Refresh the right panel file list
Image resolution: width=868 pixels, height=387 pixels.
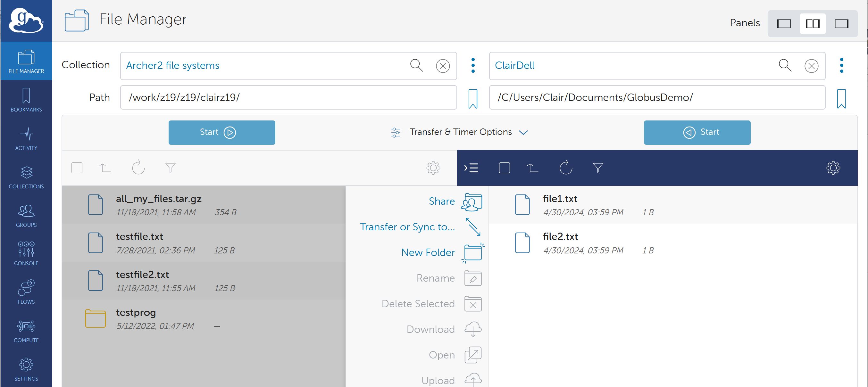(x=566, y=167)
